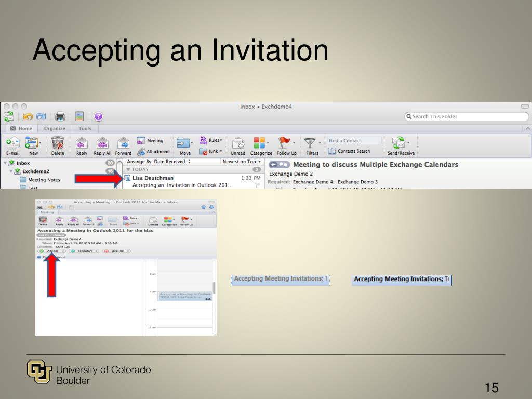
Task: Click Print icon in Accepting a Meeting window
Action: (x=39, y=207)
